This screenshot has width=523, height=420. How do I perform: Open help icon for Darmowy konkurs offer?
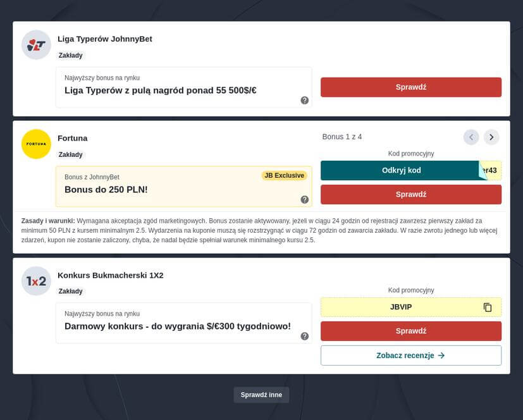click(x=305, y=336)
